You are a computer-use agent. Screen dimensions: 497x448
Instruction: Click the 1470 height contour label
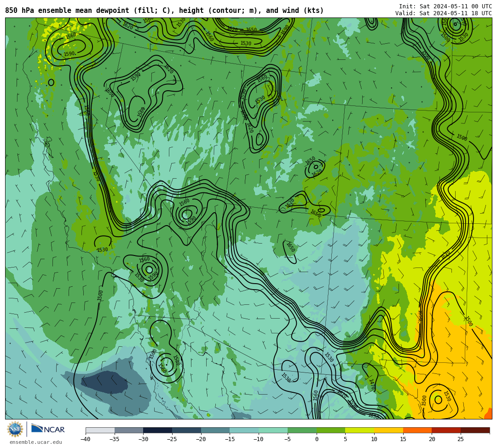[x=372, y=384]
